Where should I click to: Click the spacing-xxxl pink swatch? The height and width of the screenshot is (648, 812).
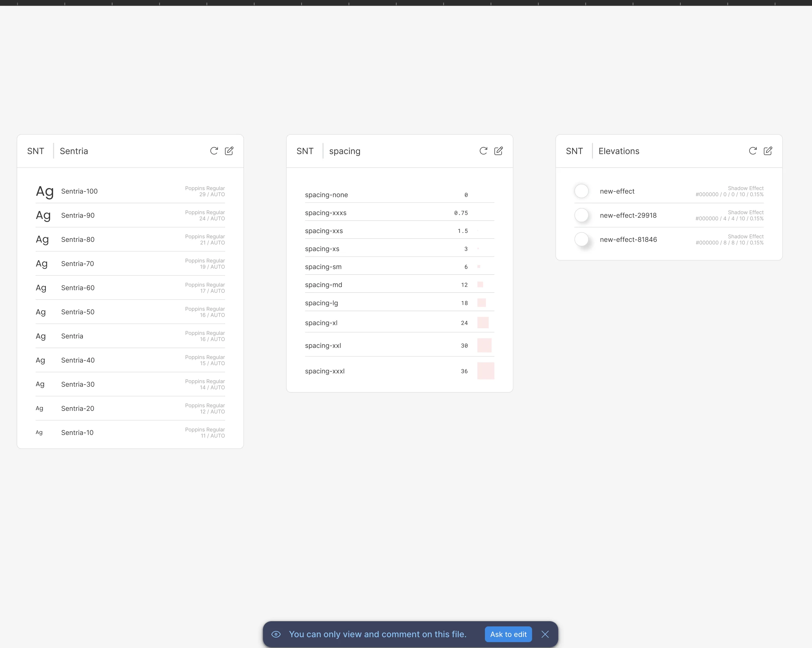pyautogui.click(x=486, y=371)
